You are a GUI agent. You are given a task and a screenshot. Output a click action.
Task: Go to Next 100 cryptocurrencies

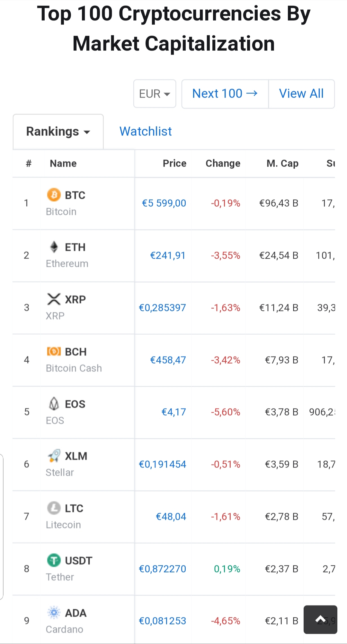(225, 94)
